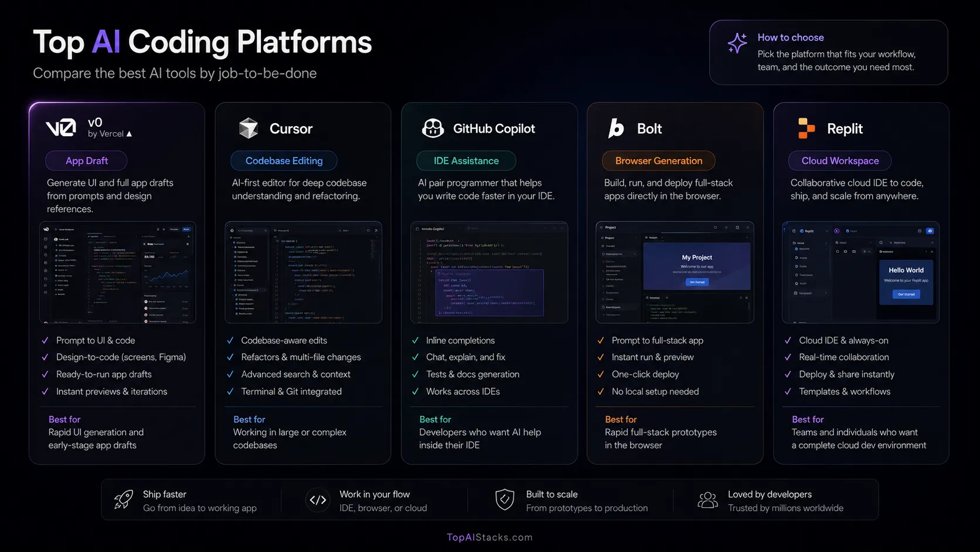Click the checkmark next to Cloud IDE & always-on
This screenshot has width=980, height=552.
point(788,340)
